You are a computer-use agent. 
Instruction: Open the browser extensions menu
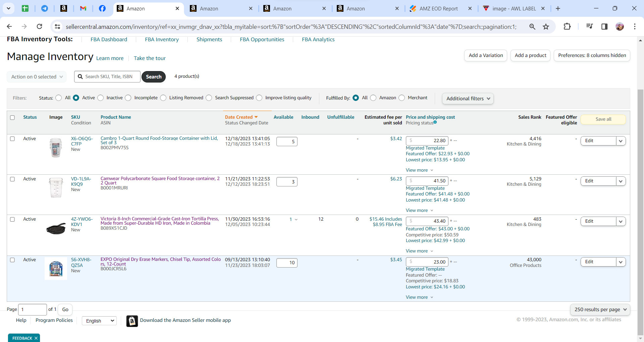tap(567, 26)
